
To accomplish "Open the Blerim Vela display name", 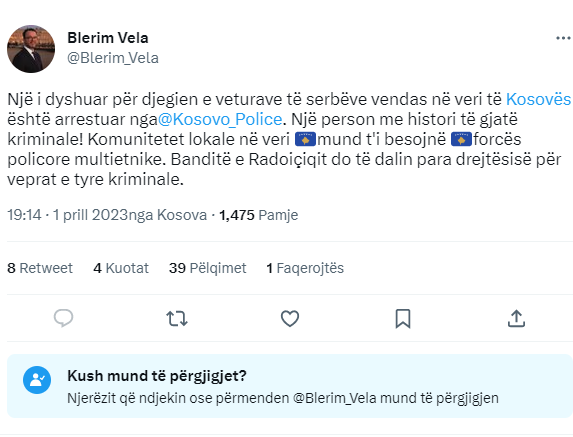I will (x=108, y=38).
